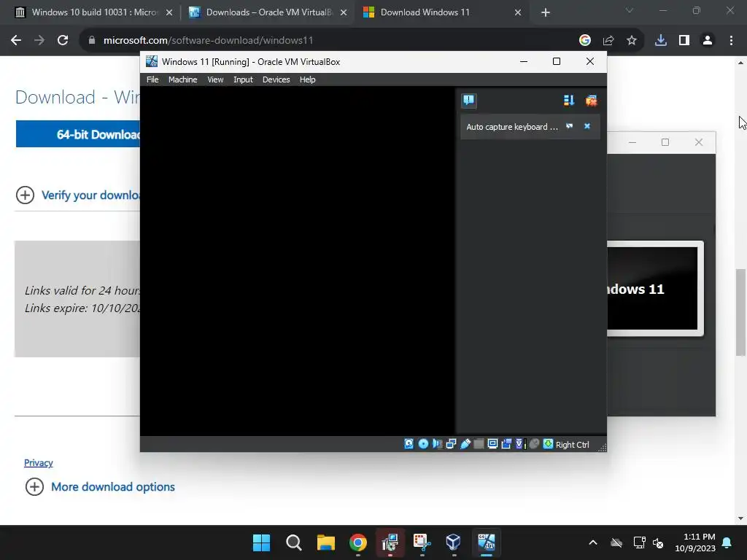The width and height of the screenshot is (747, 560).
Task: Open Chrome profile icon
Action: point(708,41)
